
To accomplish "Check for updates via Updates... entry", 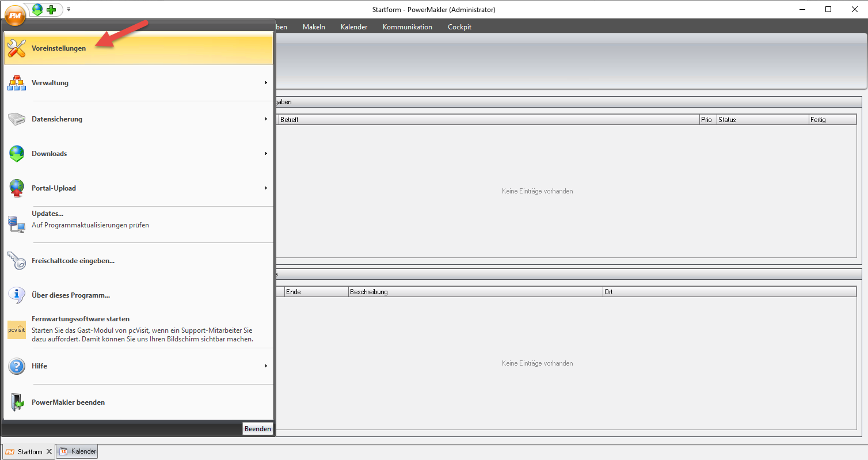I will pos(138,224).
